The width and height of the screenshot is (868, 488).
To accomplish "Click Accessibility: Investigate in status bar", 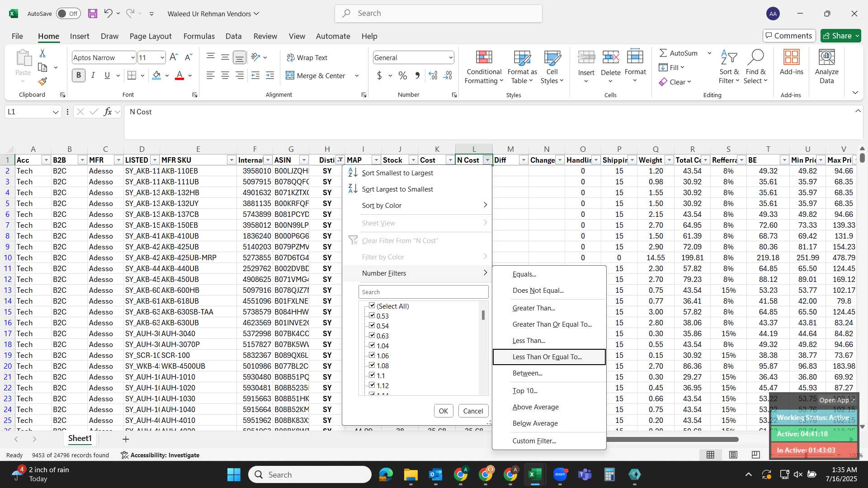I will pyautogui.click(x=160, y=455).
